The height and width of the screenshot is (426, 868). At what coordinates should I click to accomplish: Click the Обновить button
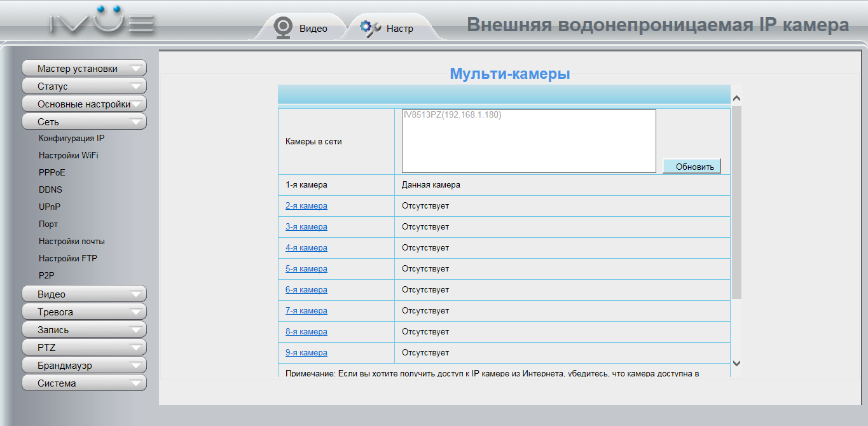[692, 167]
